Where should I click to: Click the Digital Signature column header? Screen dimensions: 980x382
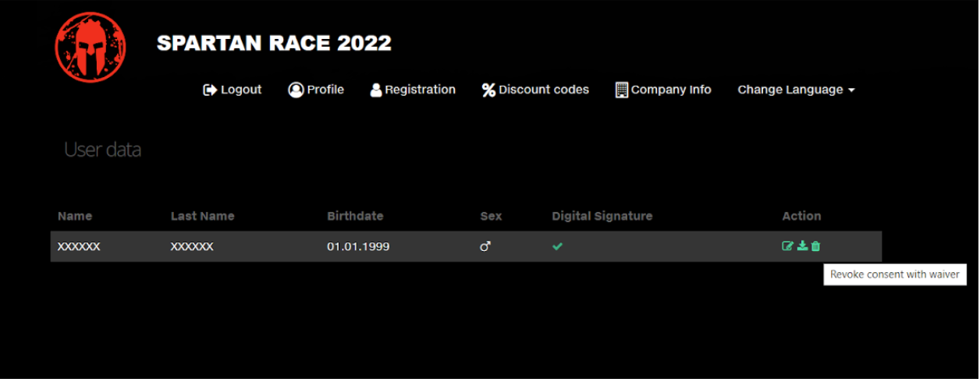pos(602,216)
